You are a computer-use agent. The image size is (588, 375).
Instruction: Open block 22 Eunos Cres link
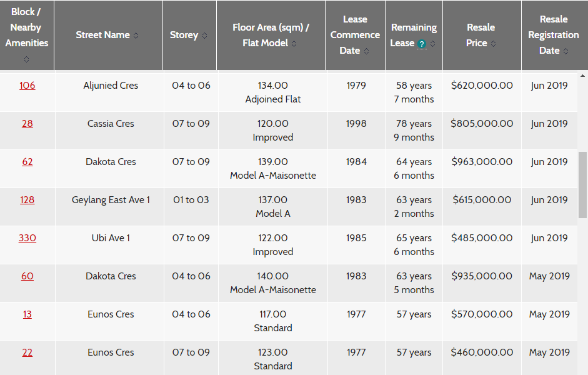(x=27, y=352)
